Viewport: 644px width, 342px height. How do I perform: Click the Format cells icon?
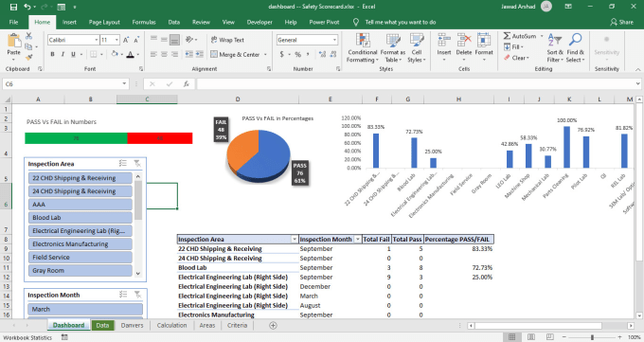483,41
